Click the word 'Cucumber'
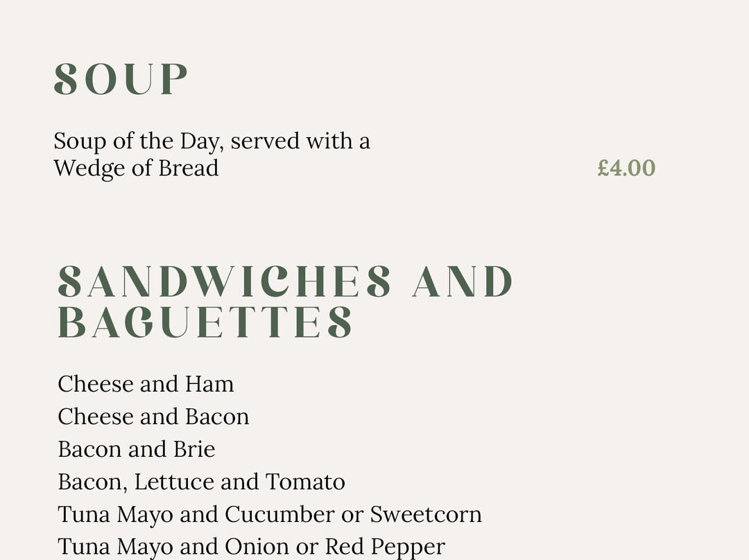Screen dimensions: 749x560 tap(279, 514)
